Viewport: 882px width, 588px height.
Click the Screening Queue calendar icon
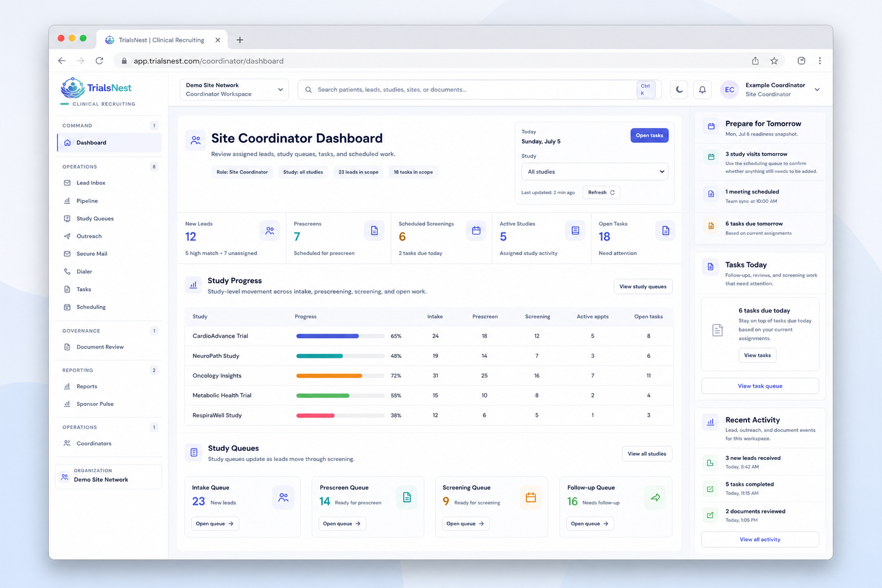[531, 497]
